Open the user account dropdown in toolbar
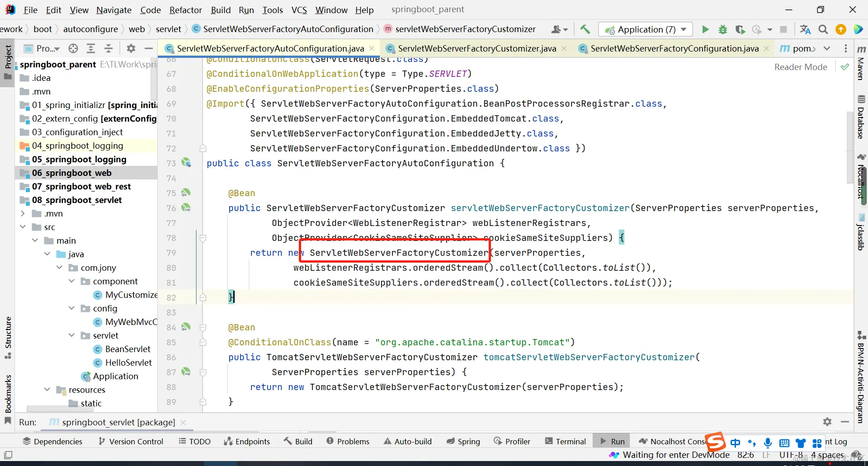This screenshot has width=868, height=466. tap(560, 29)
